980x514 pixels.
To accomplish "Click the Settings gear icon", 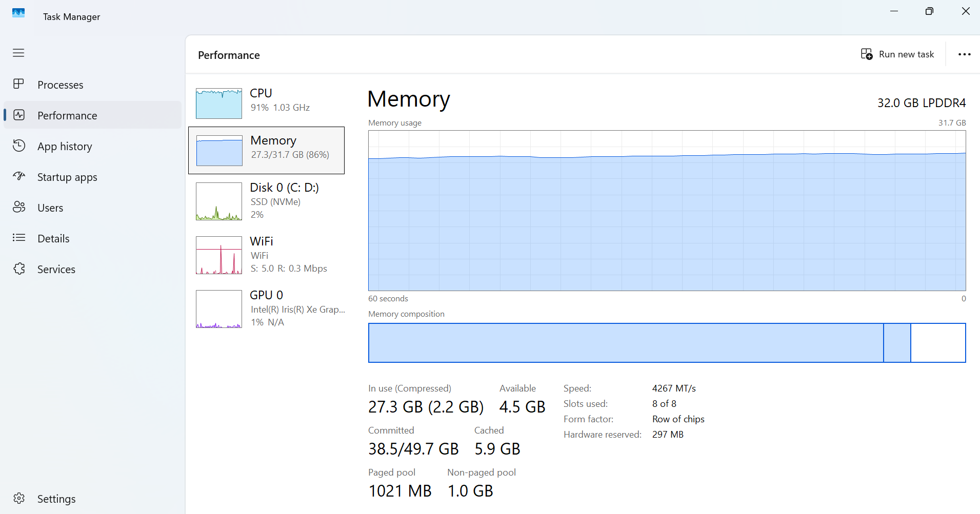I will [19, 498].
